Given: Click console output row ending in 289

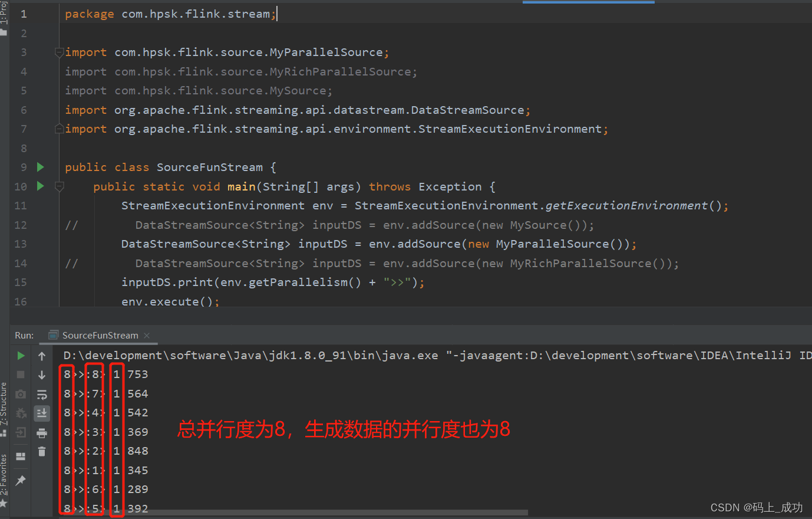Looking at the screenshot, I should tap(105, 489).
